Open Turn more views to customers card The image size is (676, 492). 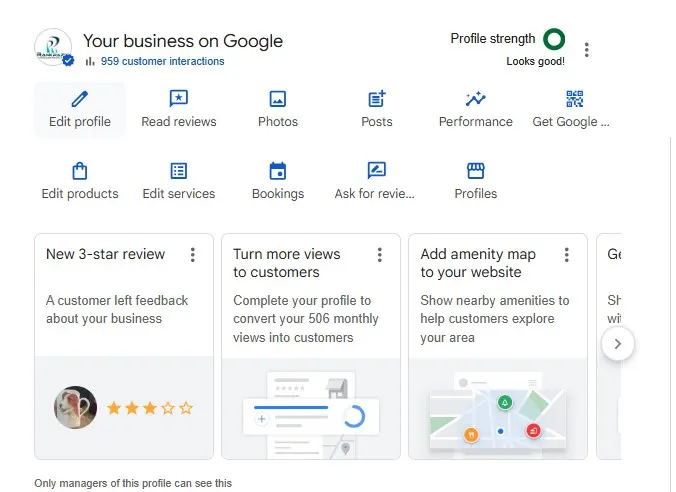click(x=311, y=347)
